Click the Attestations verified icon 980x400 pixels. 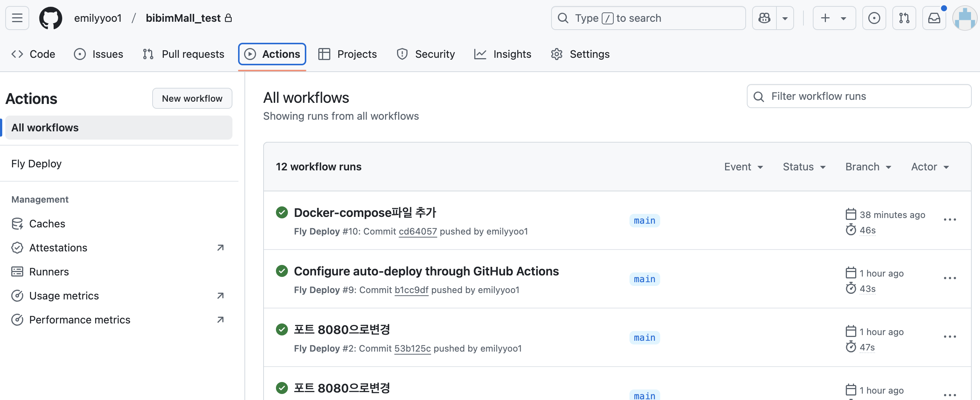(x=17, y=248)
